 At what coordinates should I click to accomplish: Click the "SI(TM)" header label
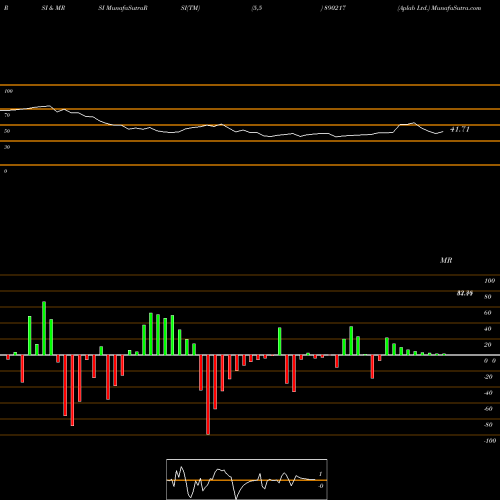pos(190,8)
